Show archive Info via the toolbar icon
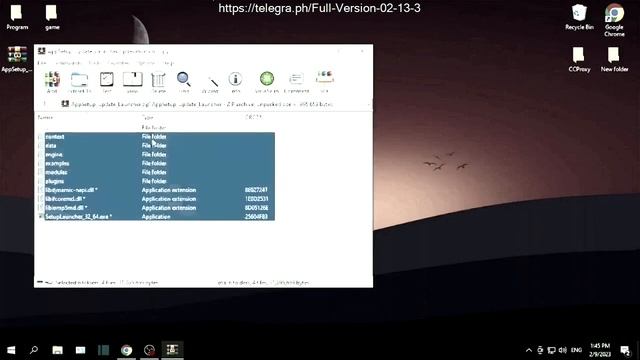The image size is (640, 360). click(x=236, y=82)
